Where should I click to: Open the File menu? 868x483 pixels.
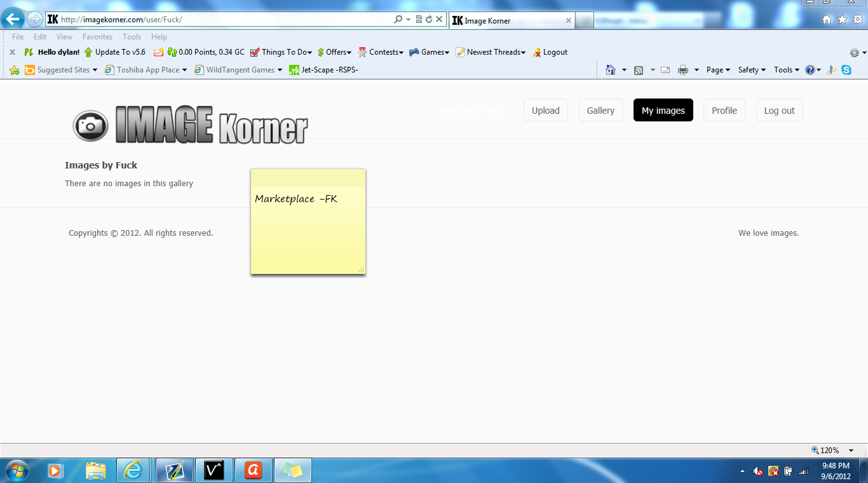tap(18, 37)
